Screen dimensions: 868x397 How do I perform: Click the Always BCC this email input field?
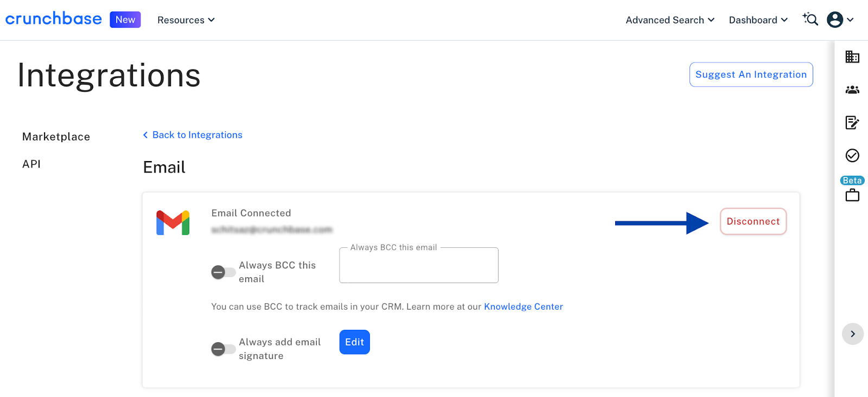pyautogui.click(x=419, y=265)
